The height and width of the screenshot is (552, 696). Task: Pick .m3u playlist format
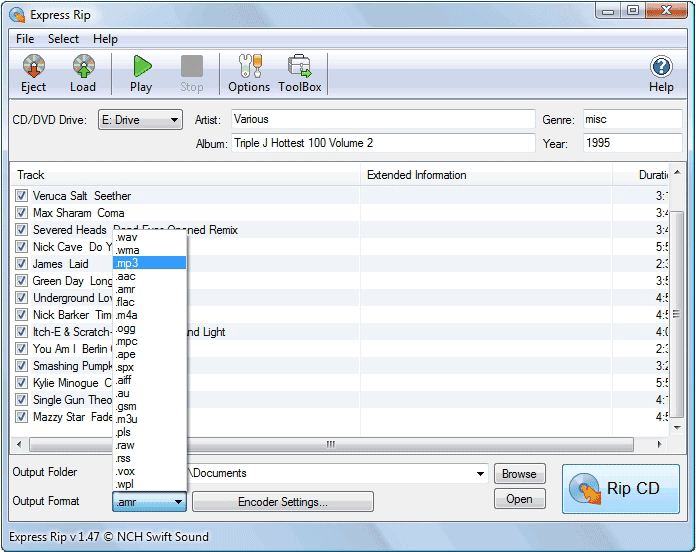[150, 419]
